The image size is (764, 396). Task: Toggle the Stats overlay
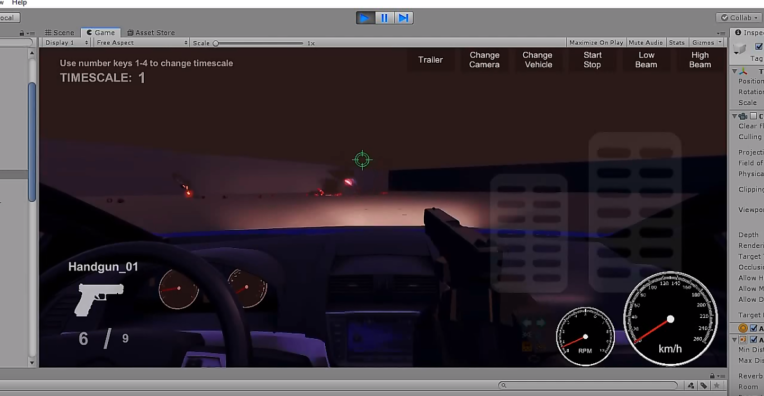pos(677,43)
